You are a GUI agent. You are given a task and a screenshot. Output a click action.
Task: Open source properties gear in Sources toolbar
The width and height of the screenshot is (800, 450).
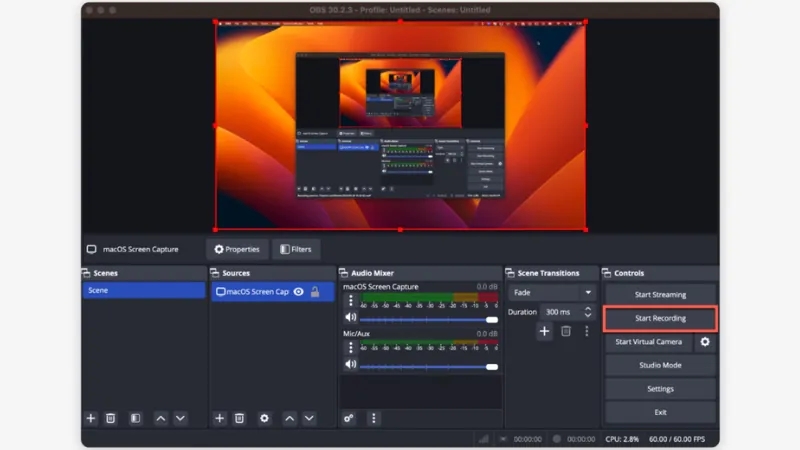[264, 418]
